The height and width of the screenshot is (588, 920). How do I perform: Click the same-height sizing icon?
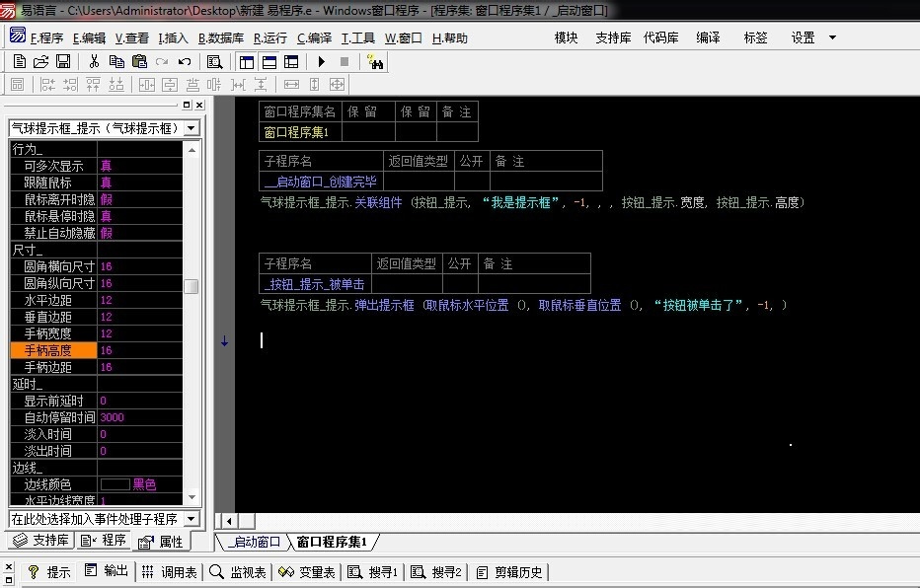coord(315,85)
